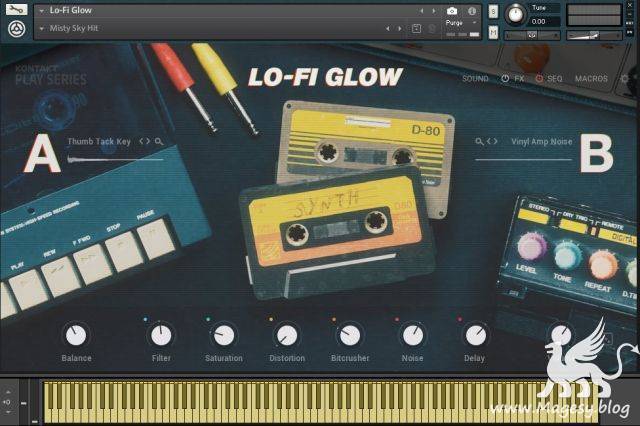Click the large A layer button
Screen dimensions: 640x426
[42, 154]
